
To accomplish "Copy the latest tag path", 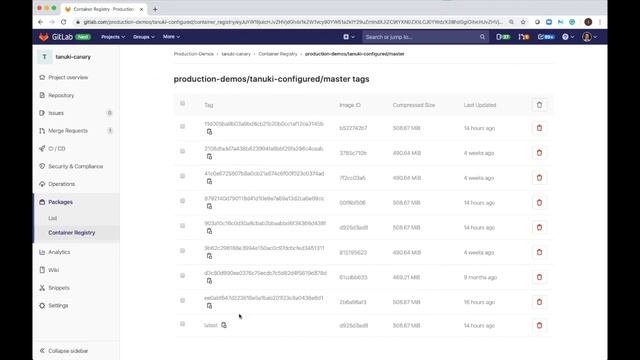I will coord(224,325).
